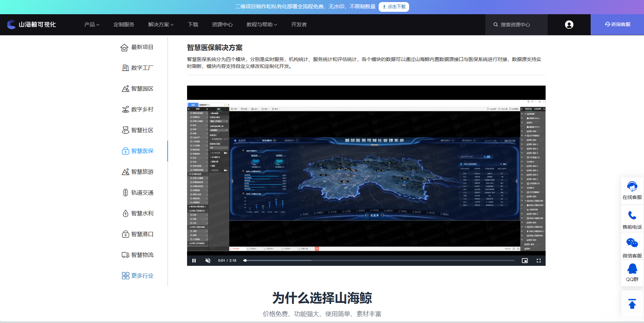Seek along the video progress bar

click(x=379, y=261)
